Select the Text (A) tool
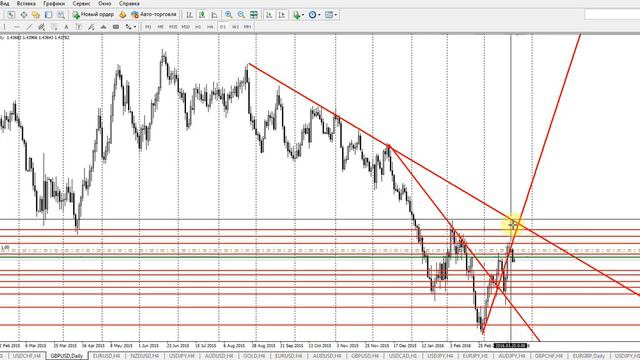This screenshot has height=360, width=640. tap(66, 27)
